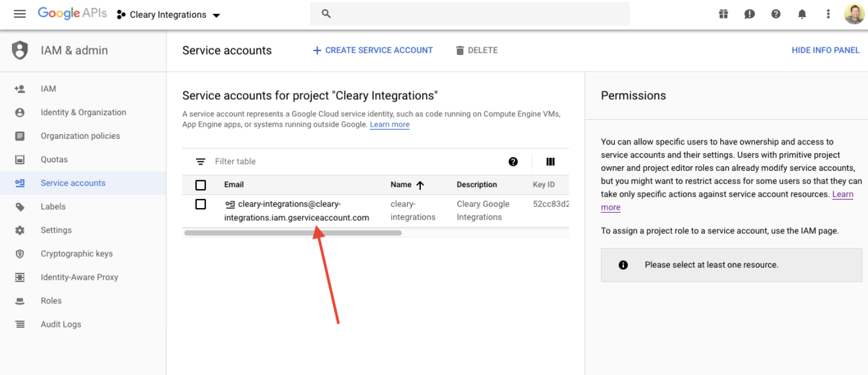Click the Identity-Aware Proxy icon

[x=20, y=277]
